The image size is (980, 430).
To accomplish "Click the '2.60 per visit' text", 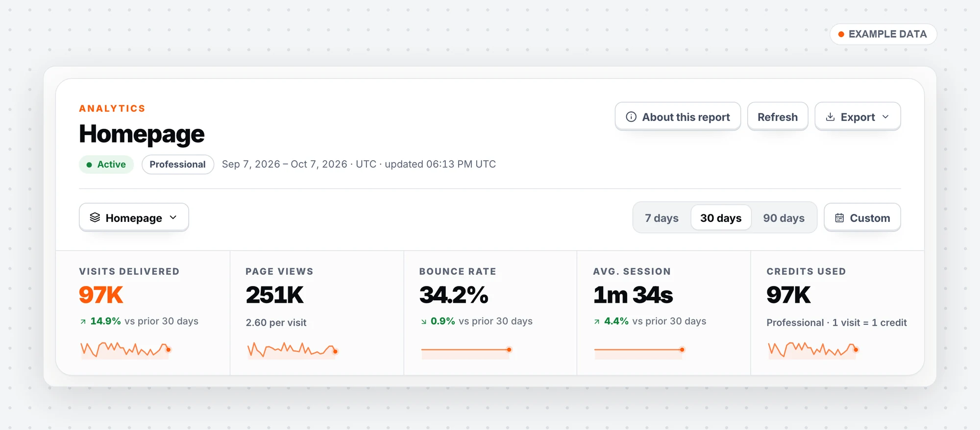I will tap(276, 323).
